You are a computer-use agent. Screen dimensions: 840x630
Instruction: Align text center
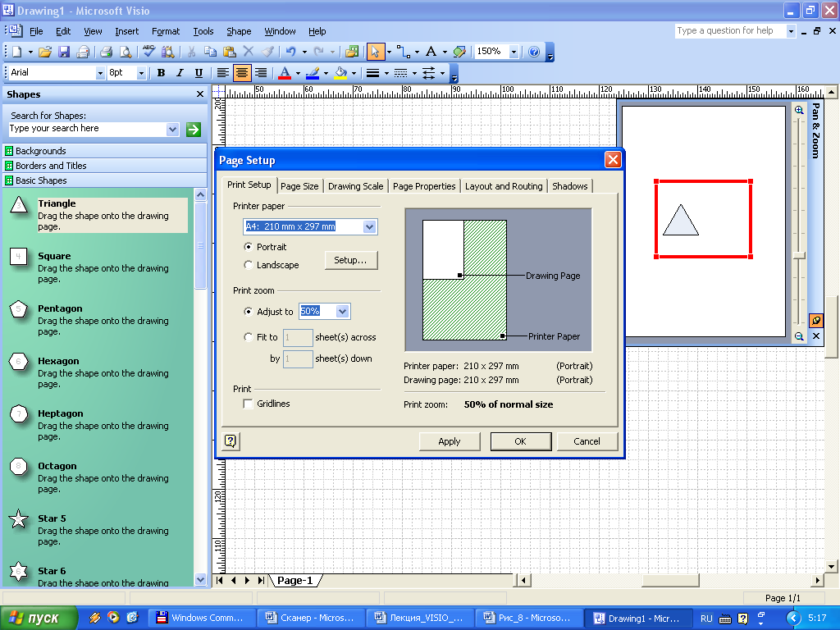[242, 73]
